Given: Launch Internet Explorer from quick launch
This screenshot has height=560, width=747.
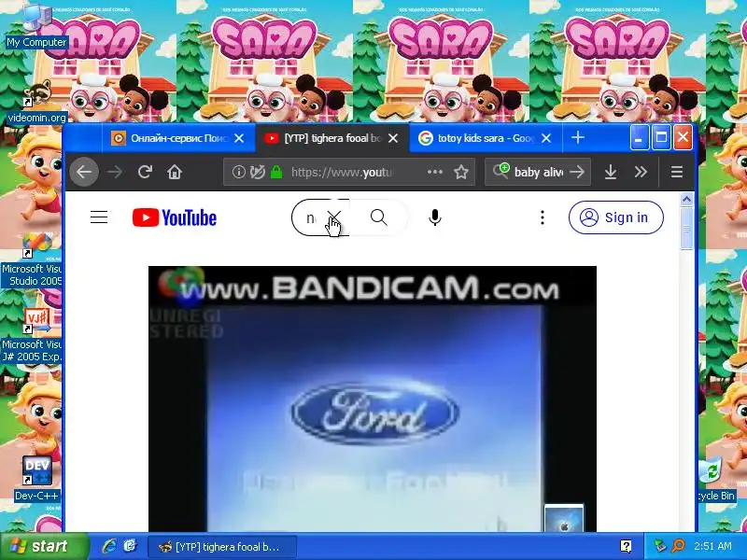Looking at the screenshot, I should pyautogui.click(x=109, y=546).
